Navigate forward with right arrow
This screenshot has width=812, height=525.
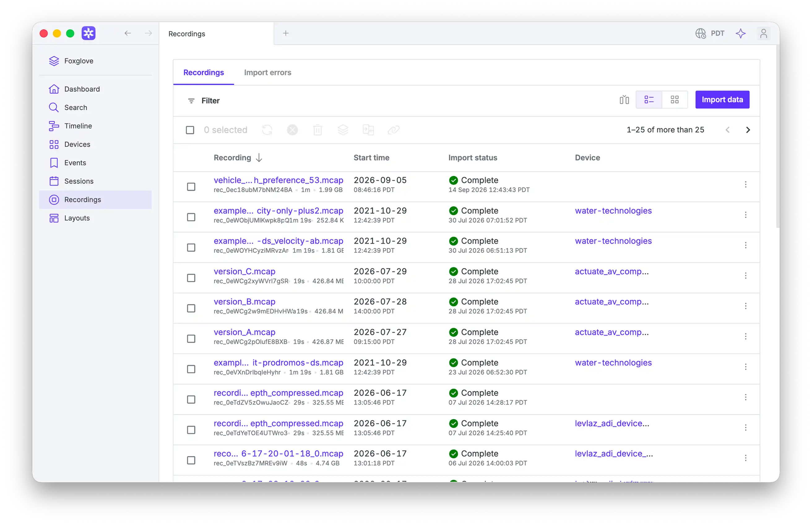coord(148,33)
